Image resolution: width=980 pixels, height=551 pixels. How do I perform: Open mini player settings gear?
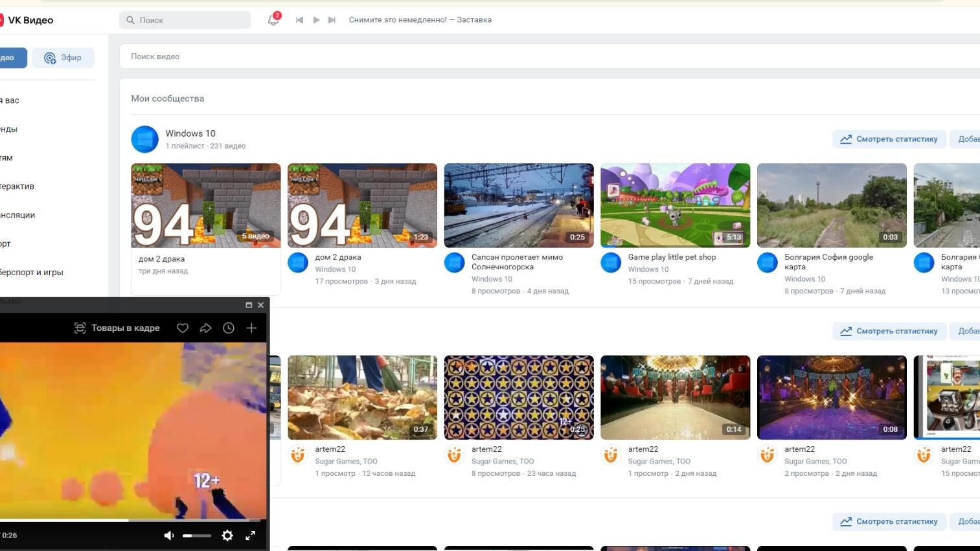(x=227, y=535)
